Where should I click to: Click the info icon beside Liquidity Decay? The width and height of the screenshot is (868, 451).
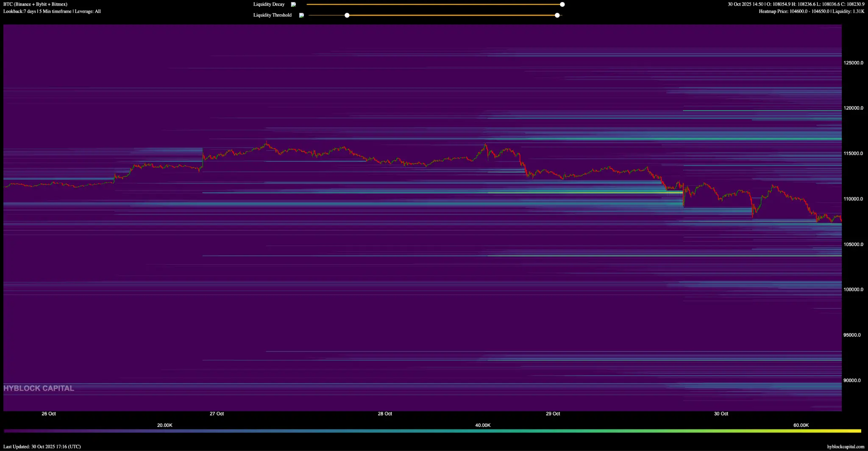pyautogui.click(x=293, y=4)
